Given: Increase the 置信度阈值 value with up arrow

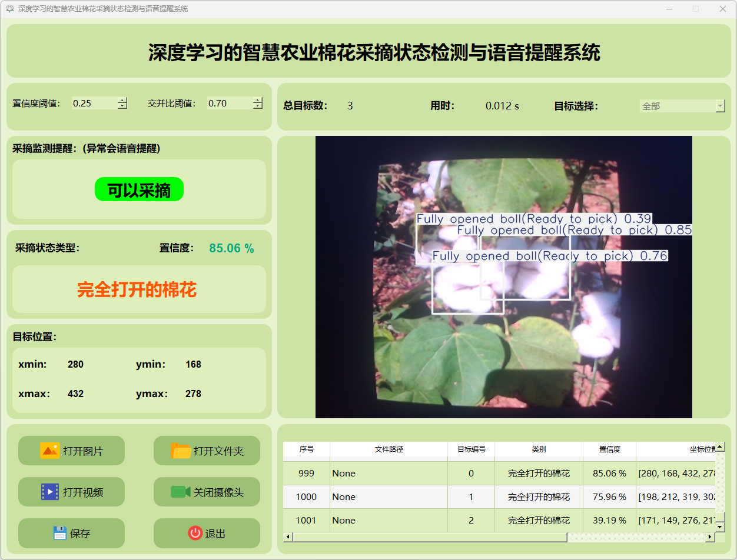Looking at the screenshot, I should pyautogui.click(x=122, y=100).
